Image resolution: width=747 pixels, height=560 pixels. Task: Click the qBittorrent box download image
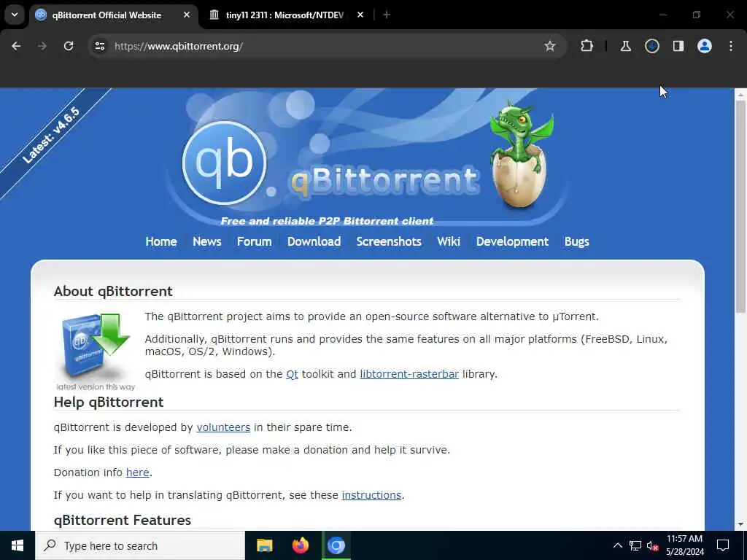click(96, 351)
